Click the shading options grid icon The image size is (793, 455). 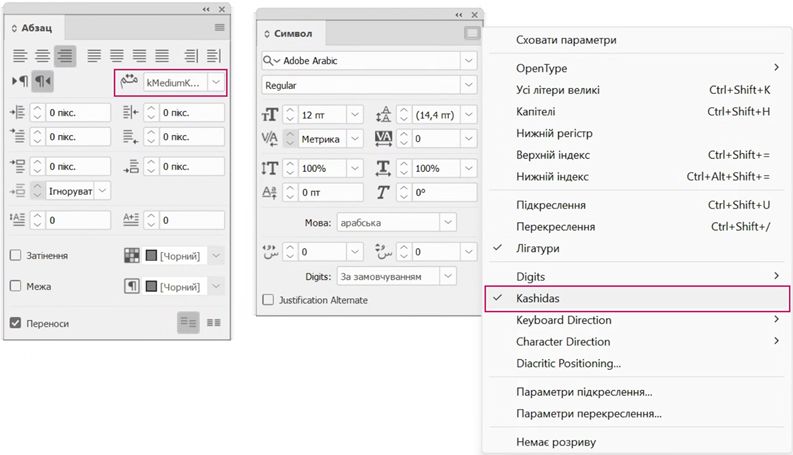(x=131, y=256)
